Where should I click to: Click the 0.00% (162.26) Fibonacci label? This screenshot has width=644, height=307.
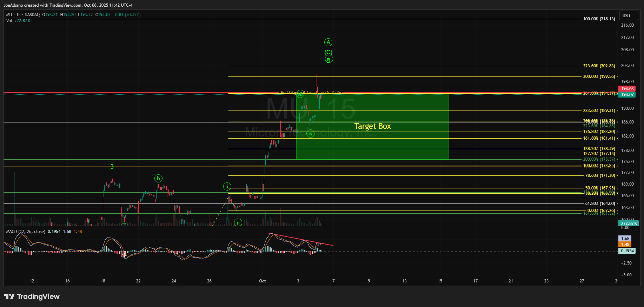tap(601, 211)
